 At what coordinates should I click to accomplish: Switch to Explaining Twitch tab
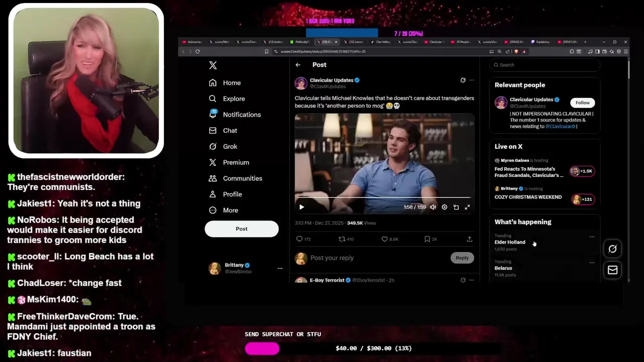click(541, 42)
